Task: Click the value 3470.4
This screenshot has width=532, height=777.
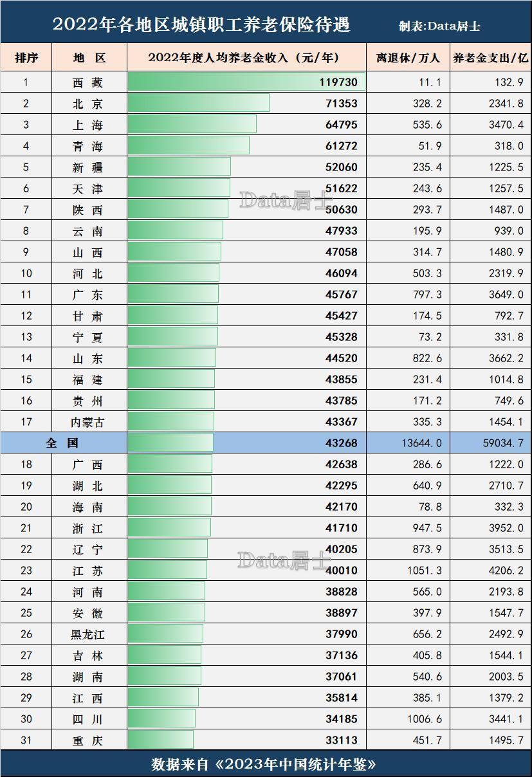Action: click(x=506, y=125)
